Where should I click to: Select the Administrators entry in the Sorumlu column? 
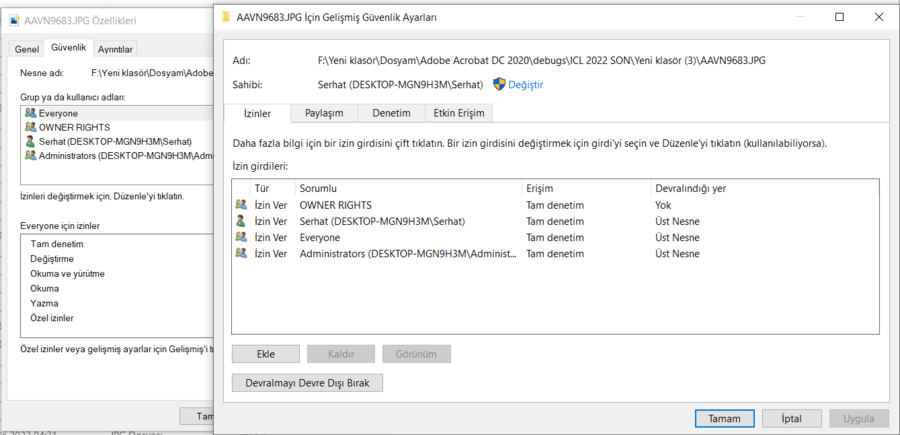[408, 253]
